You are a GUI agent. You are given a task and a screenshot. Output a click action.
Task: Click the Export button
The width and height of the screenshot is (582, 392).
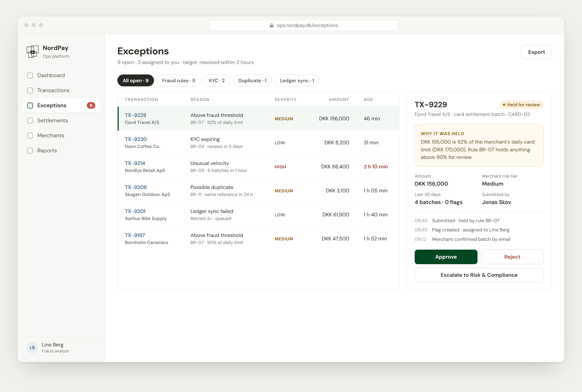pos(536,52)
